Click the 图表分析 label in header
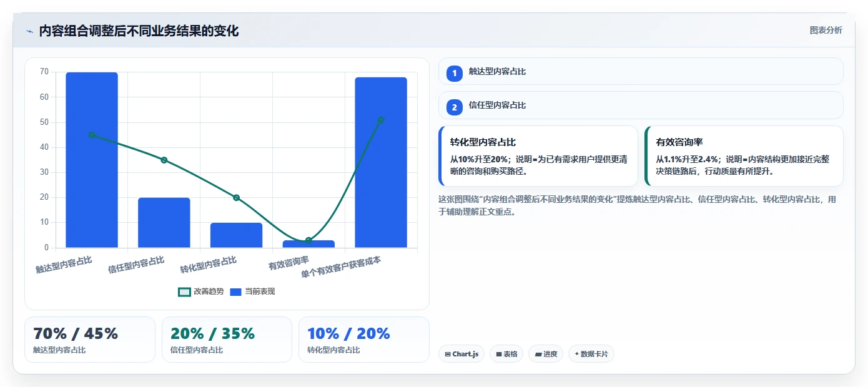Viewport: 868px width, 387px height. coord(826,31)
